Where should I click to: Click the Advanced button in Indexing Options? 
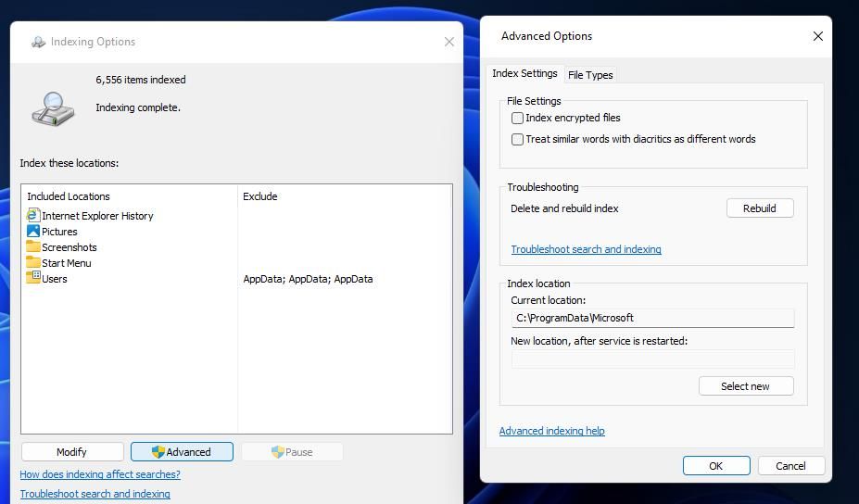182,452
